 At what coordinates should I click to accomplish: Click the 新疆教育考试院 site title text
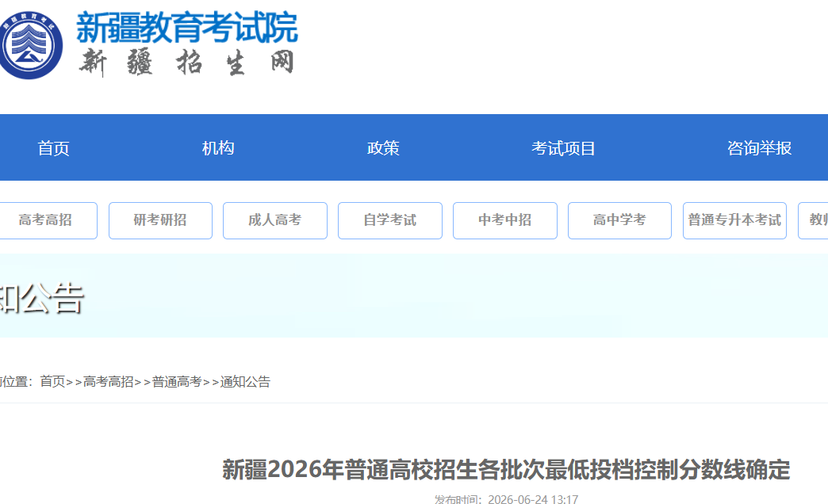pos(187,28)
